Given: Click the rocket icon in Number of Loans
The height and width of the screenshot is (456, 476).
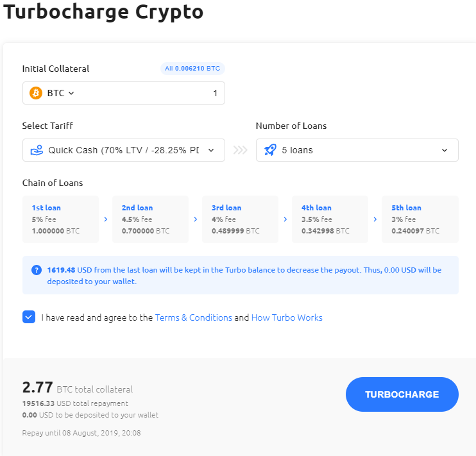Looking at the screenshot, I should click(x=270, y=150).
